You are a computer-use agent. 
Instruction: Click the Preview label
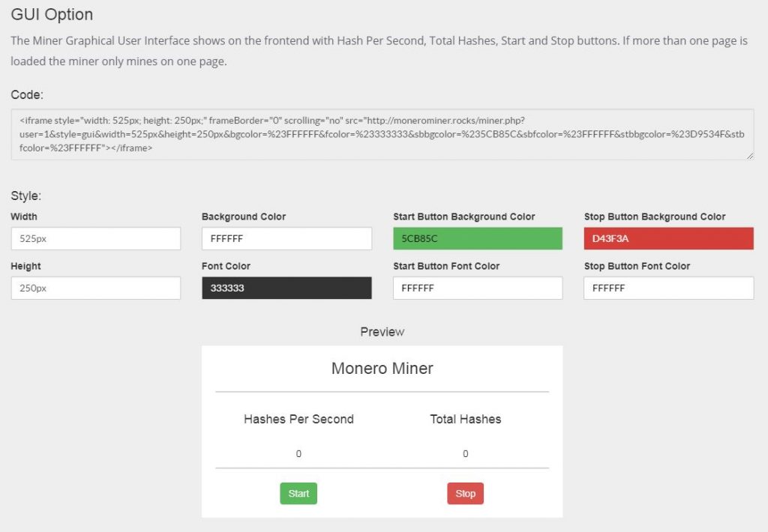(x=382, y=332)
